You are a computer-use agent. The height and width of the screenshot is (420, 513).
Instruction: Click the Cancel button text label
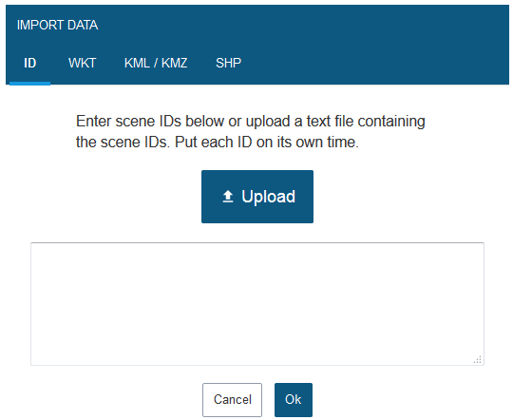tap(233, 400)
